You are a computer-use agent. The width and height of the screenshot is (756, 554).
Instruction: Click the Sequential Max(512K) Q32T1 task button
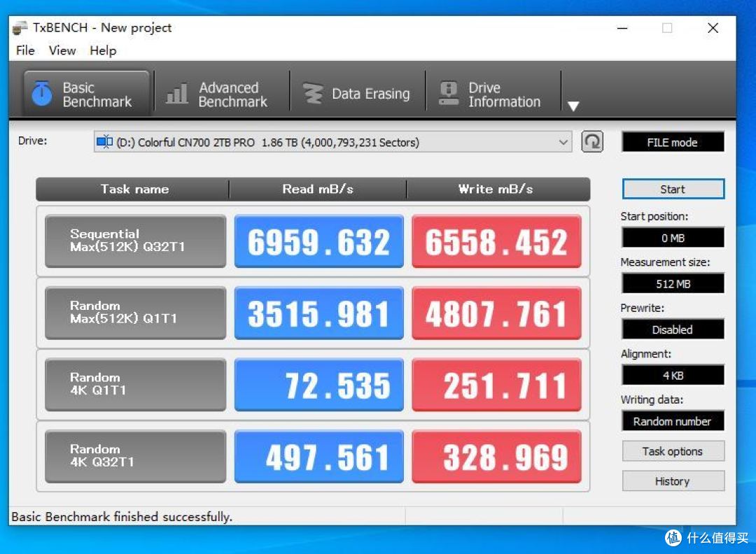[136, 241]
